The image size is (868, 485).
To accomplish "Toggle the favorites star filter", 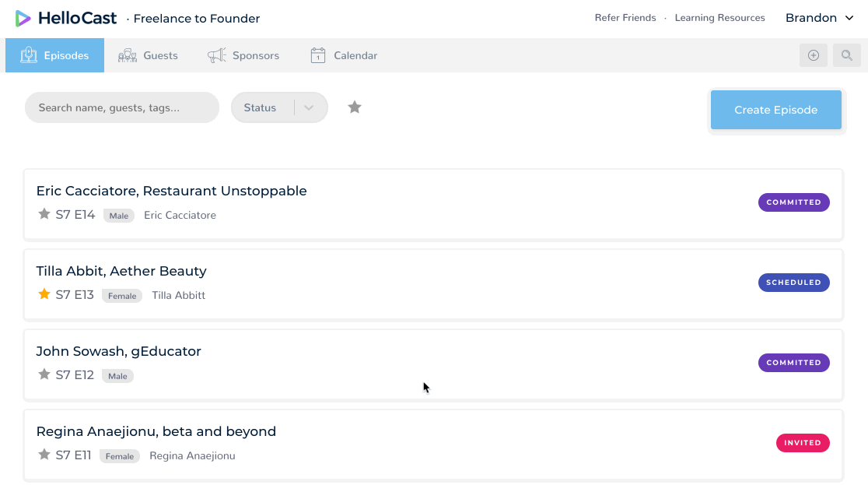I will tap(355, 107).
